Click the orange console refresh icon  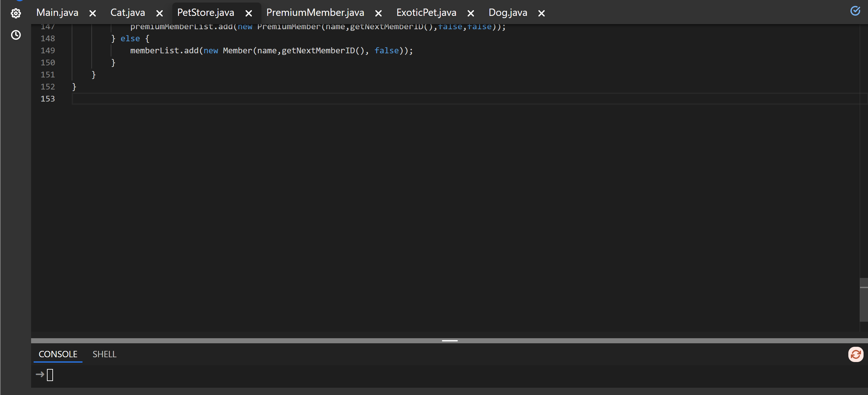pos(855,354)
